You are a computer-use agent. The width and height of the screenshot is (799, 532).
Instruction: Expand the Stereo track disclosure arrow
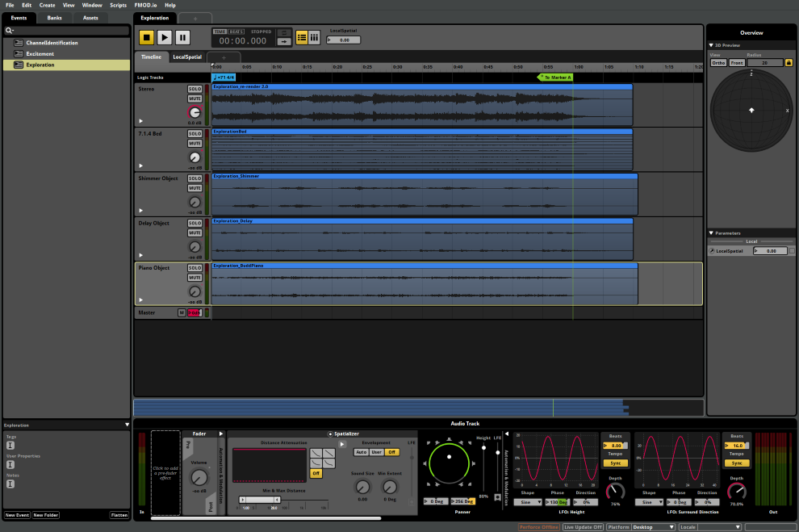(x=141, y=121)
